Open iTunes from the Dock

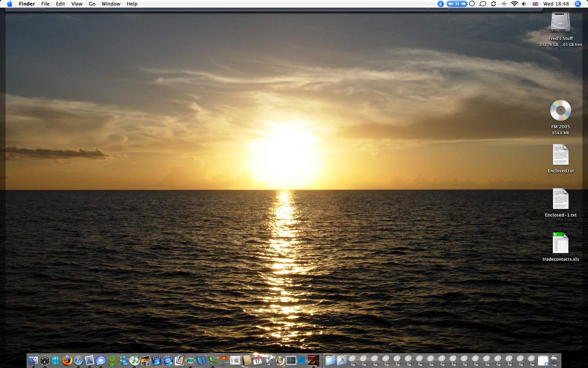134,360
